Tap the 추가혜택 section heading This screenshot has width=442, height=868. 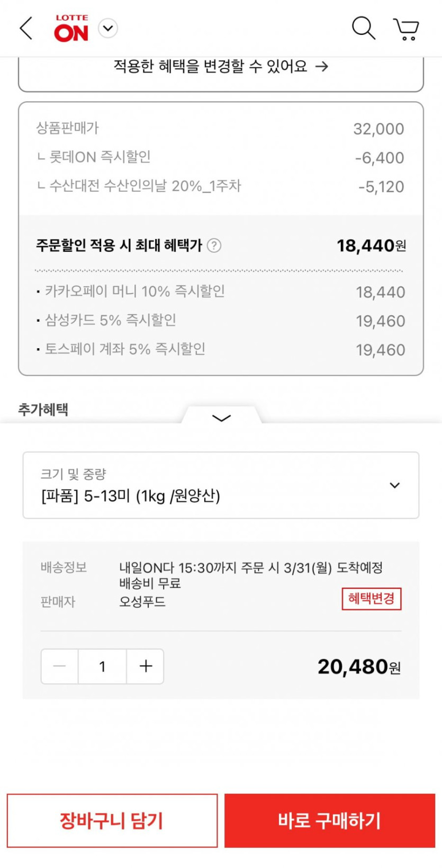pyautogui.click(x=43, y=409)
